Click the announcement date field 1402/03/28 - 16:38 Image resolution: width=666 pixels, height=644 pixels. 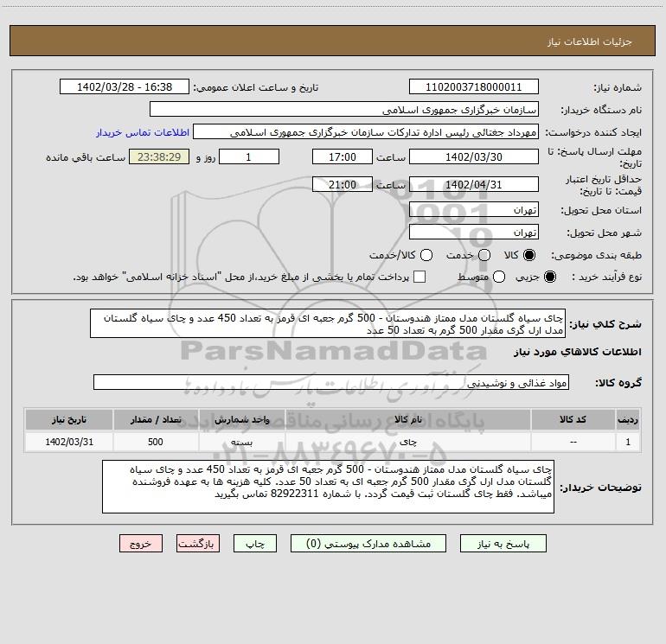[x=125, y=86]
